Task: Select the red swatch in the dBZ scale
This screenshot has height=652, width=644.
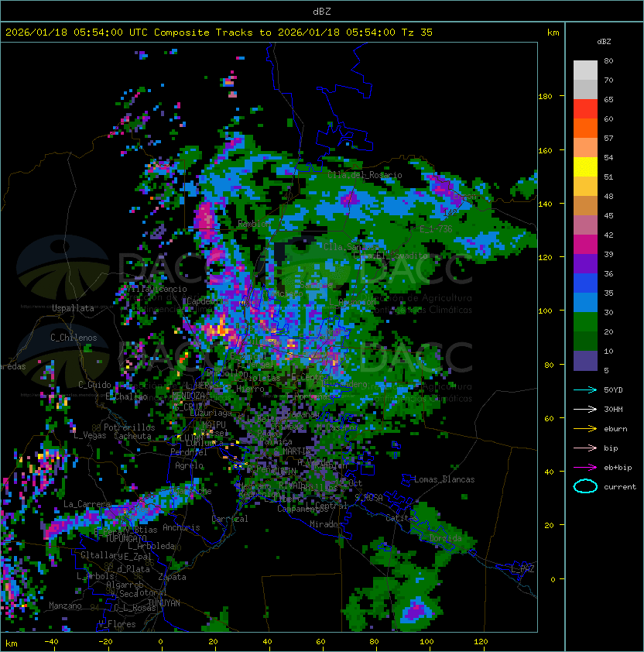Action: (585, 109)
